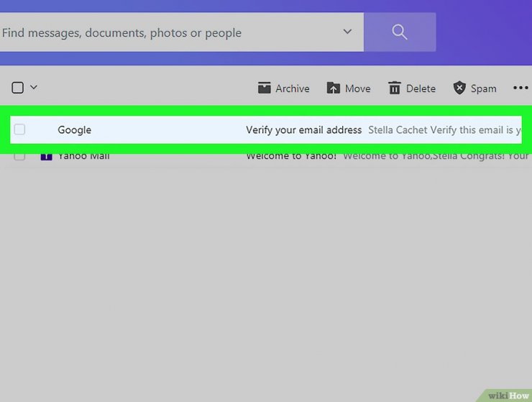The width and height of the screenshot is (532, 402).
Task: Click the Delete trash can icon
Action: [x=394, y=88]
